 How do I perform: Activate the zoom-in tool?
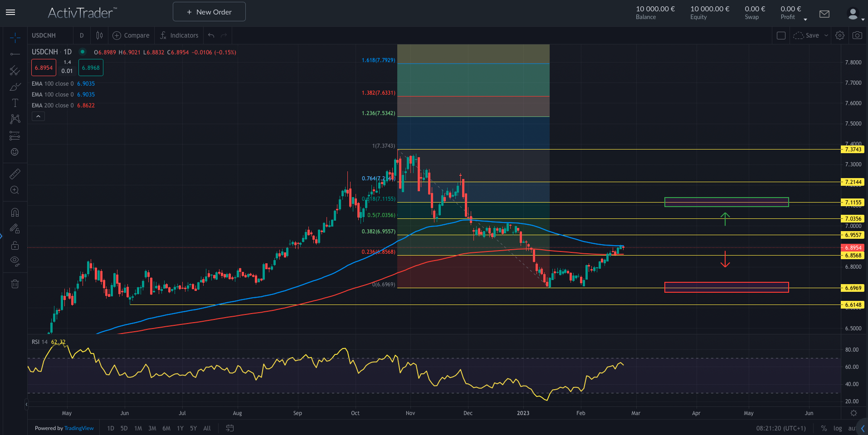point(15,190)
